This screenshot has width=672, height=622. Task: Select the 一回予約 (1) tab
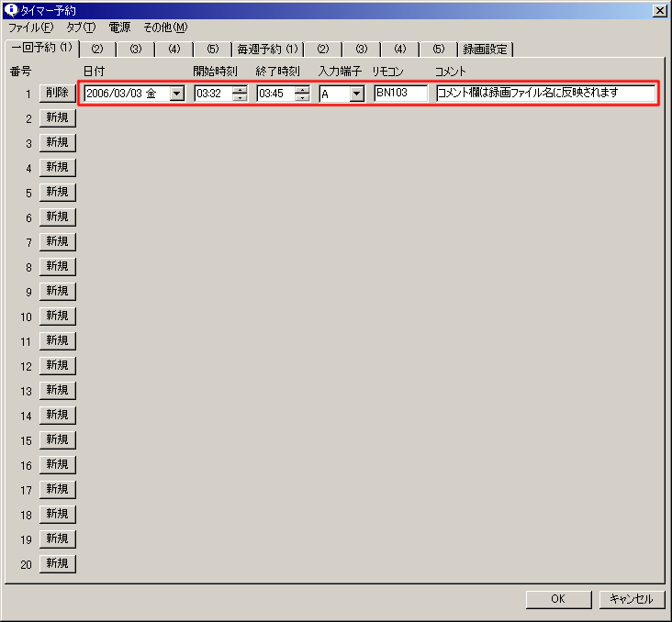coord(42,48)
